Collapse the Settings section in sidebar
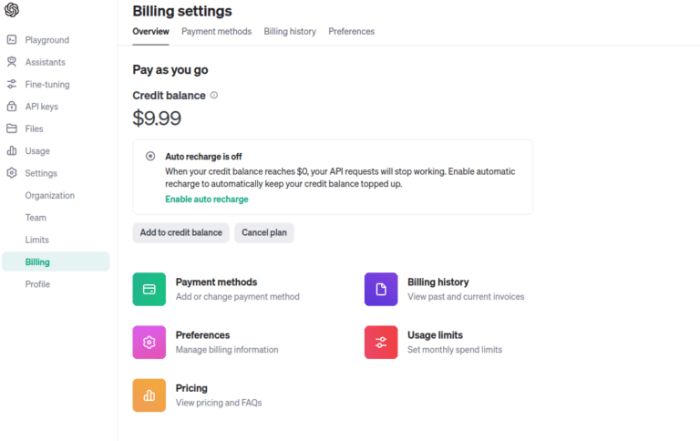The image size is (700, 441). click(x=40, y=173)
